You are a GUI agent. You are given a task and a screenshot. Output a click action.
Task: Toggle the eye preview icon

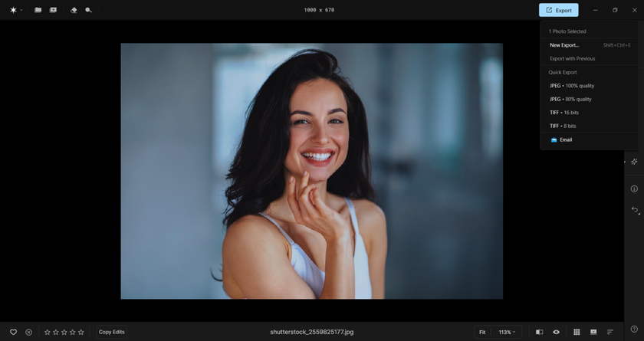[x=556, y=332]
